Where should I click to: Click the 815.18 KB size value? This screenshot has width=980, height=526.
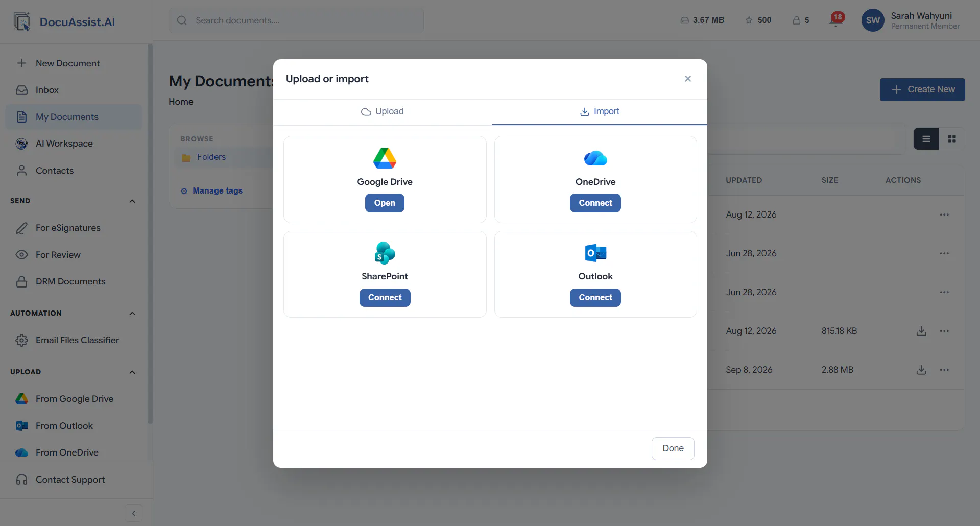pyautogui.click(x=839, y=331)
